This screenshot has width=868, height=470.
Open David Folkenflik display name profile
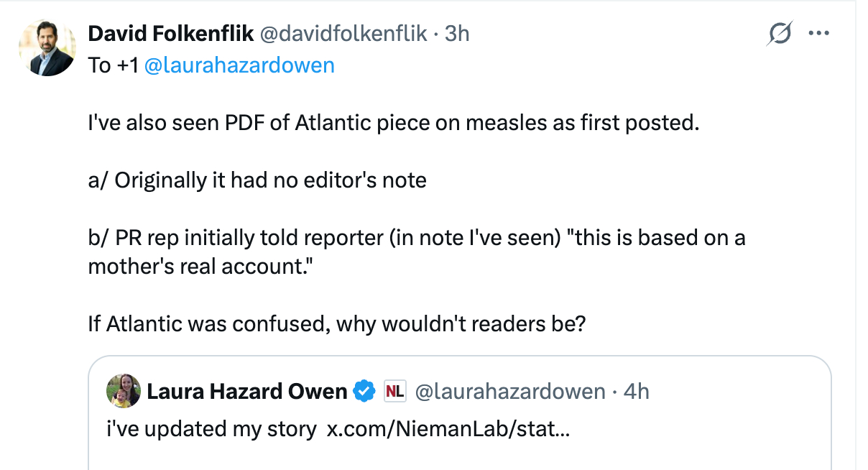tap(170, 33)
